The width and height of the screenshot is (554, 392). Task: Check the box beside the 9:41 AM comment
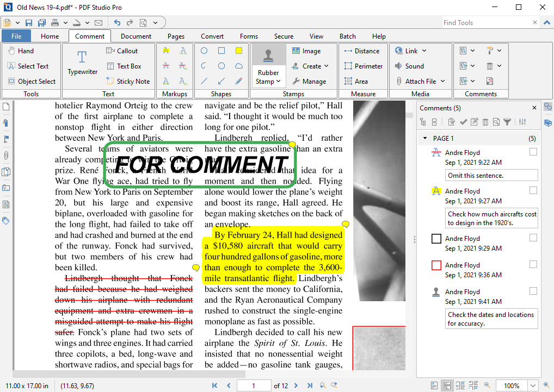click(x=533, y=292)
